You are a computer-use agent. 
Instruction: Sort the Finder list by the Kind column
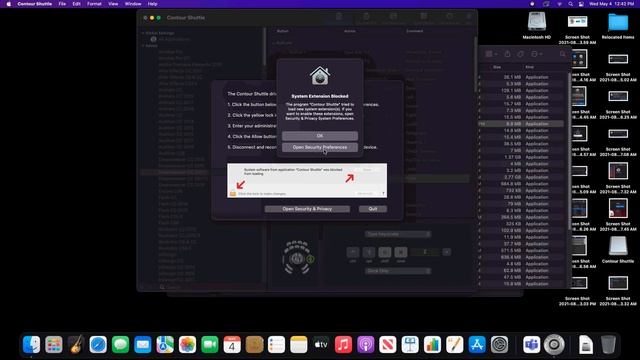click(529, 67)
